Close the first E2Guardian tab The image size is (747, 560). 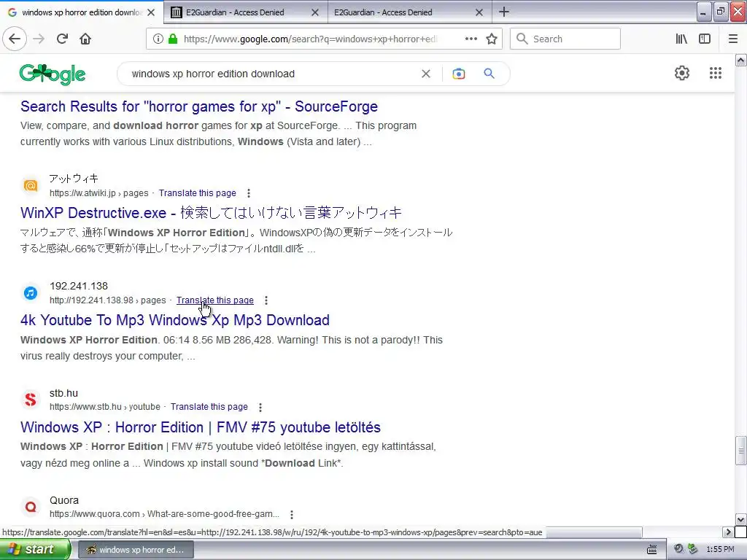click(x=315, y=12)
